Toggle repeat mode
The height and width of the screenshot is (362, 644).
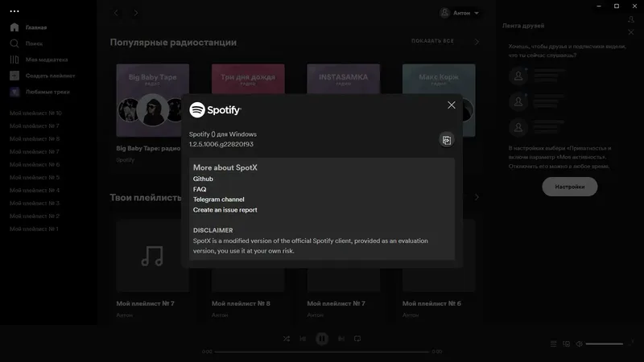357,339
